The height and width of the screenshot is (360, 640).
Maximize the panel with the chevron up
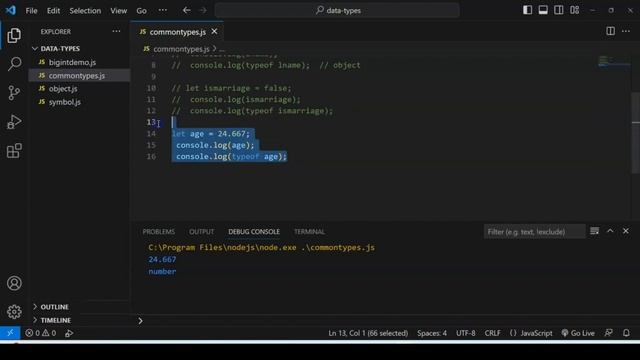[x=610, y=231]
